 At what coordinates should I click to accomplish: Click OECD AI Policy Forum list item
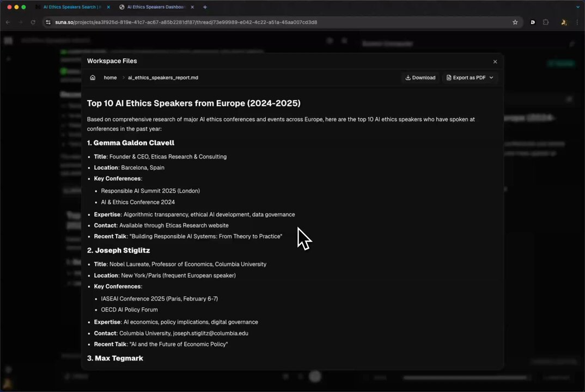point(129,310)
